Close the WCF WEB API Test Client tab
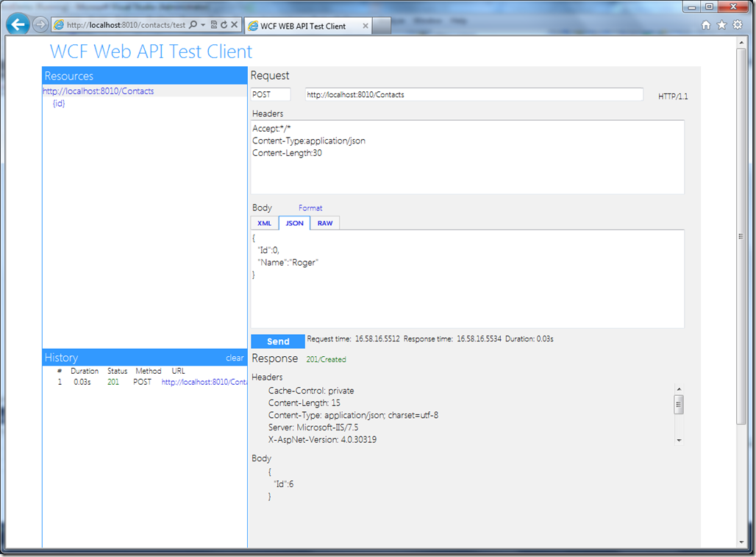This screenshot has width=756, height=557. pyautogui.click(x=365, y=26)
